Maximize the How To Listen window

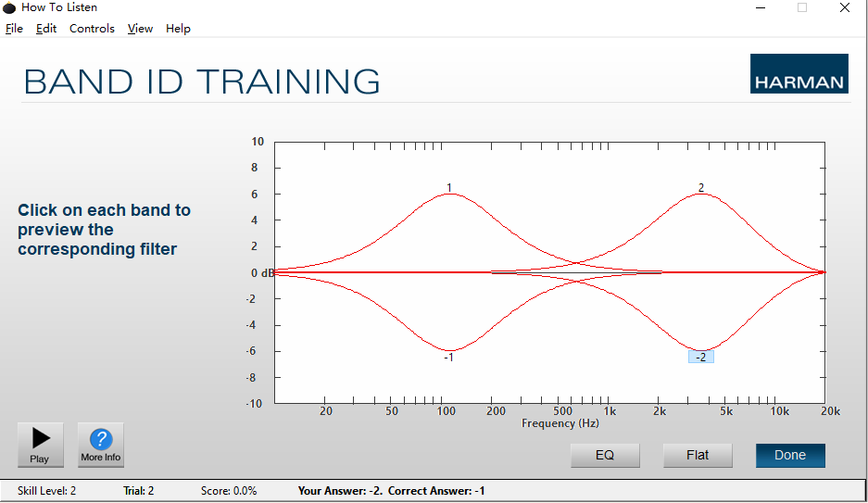pyautogui.click(x=802, y=7)
